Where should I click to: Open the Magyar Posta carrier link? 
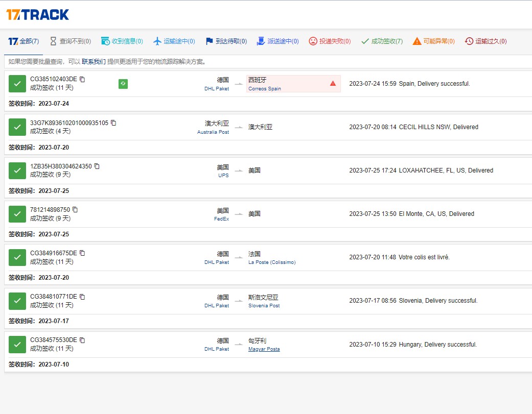[x=264, y=349]
